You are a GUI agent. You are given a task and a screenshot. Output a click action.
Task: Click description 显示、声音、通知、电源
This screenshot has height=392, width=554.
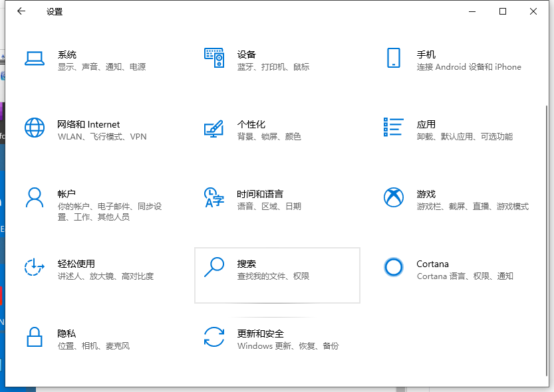102,66
